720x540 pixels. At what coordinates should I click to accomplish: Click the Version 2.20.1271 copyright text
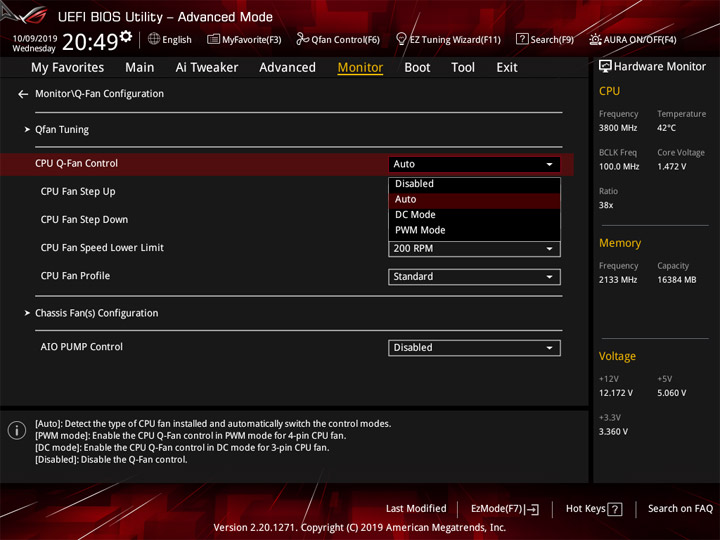(x=360, y=528)
